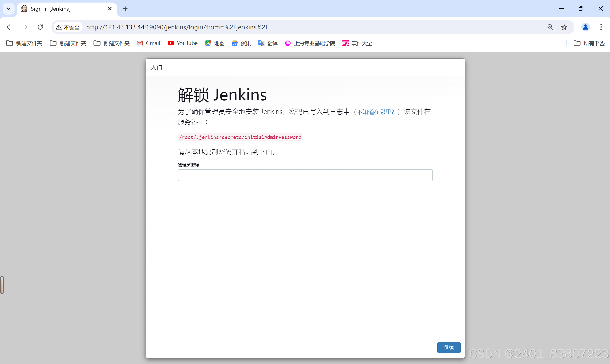Open the 翻译 translate bookmark
This screenshot has width=610, height=364.
(x=268, y=43)
